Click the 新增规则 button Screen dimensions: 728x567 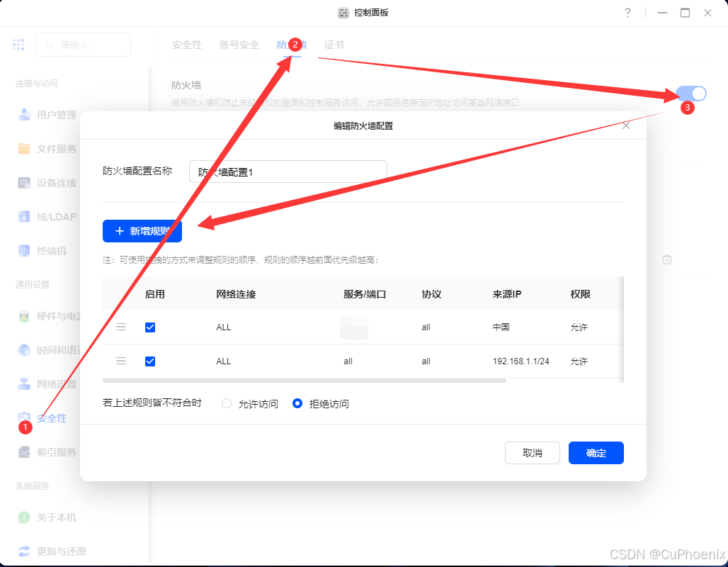tap(142, 231)
